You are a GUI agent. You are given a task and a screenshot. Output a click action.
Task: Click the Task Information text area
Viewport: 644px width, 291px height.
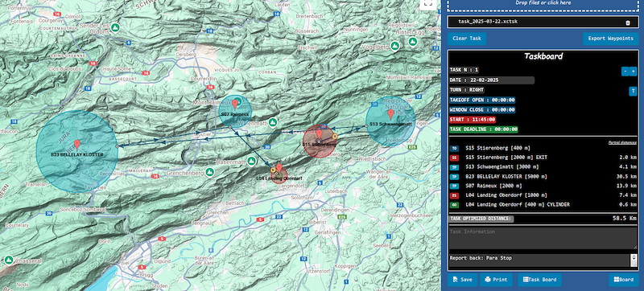543,238
